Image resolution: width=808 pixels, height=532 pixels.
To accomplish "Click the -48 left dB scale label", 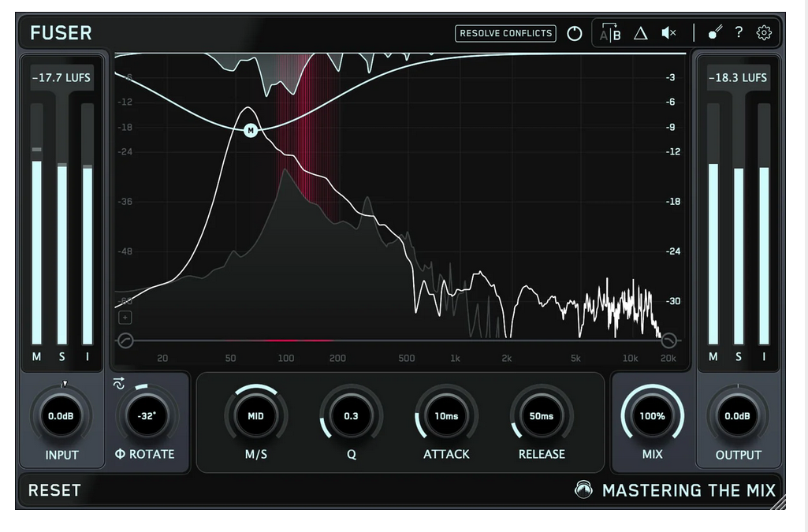I will click(125, 251).
